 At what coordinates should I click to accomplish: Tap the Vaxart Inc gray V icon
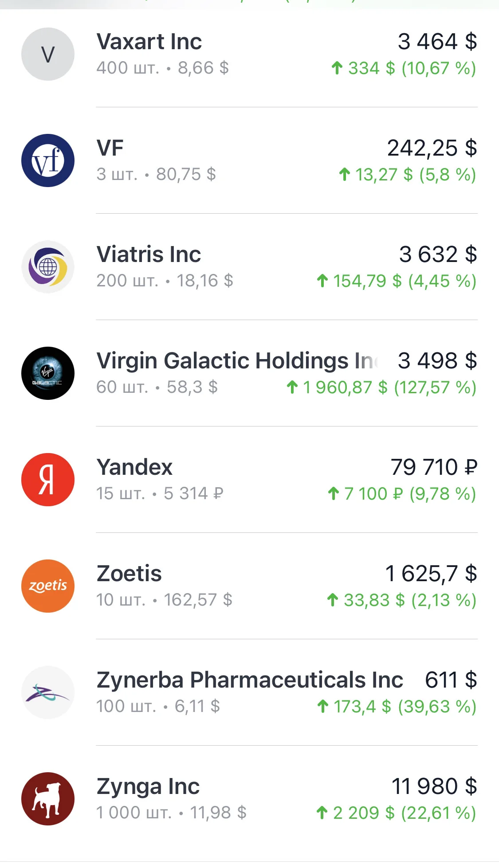[48, 54]
